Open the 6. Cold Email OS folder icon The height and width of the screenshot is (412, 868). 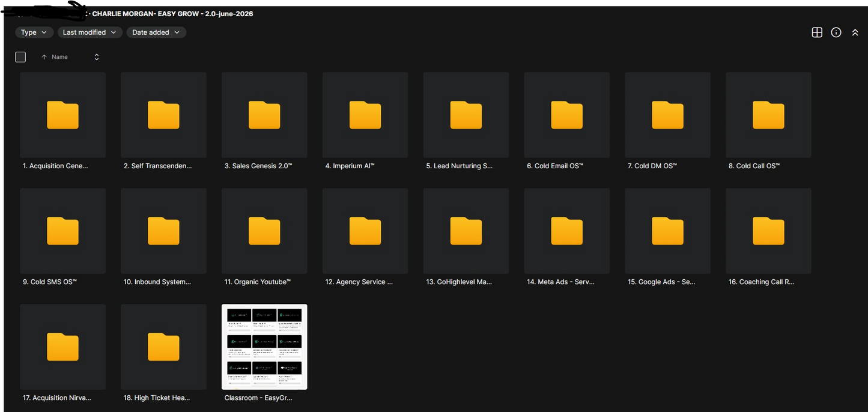[567, 115]
